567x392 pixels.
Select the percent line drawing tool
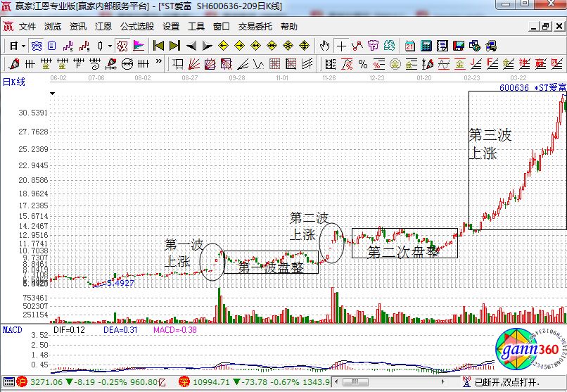coord(363,64)
